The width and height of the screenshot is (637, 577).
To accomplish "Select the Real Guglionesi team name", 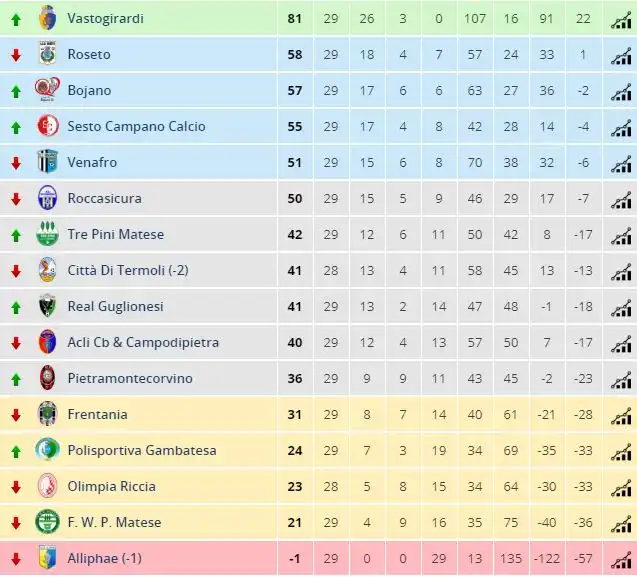I will 115,306.
